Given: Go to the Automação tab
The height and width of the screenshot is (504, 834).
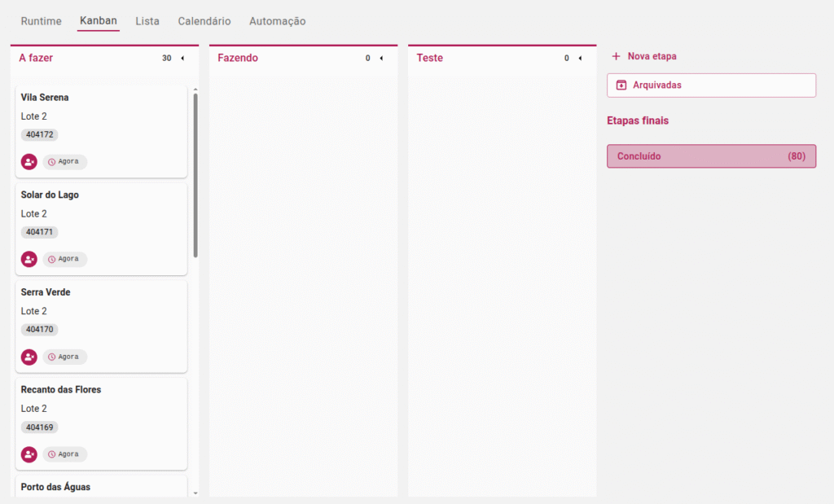Looking at the screenshot, I should tap(277, 21).
